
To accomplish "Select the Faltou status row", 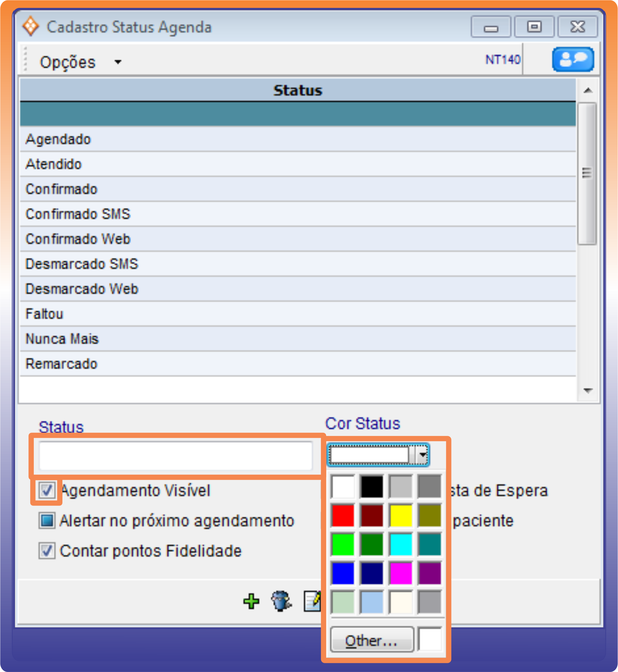I will [44, 314].
